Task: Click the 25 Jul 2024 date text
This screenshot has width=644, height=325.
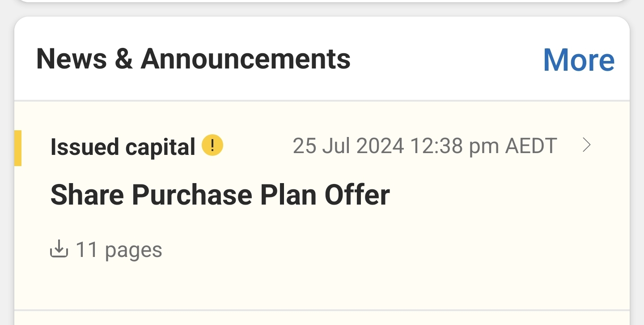Action: pos(348,146)
